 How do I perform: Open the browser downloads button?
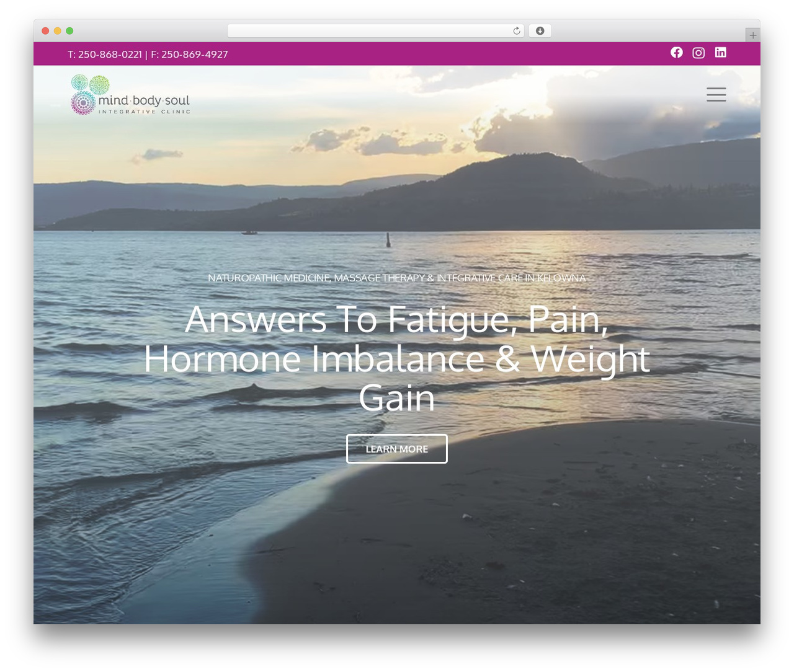pyautogui.click(x=540, y=31)
